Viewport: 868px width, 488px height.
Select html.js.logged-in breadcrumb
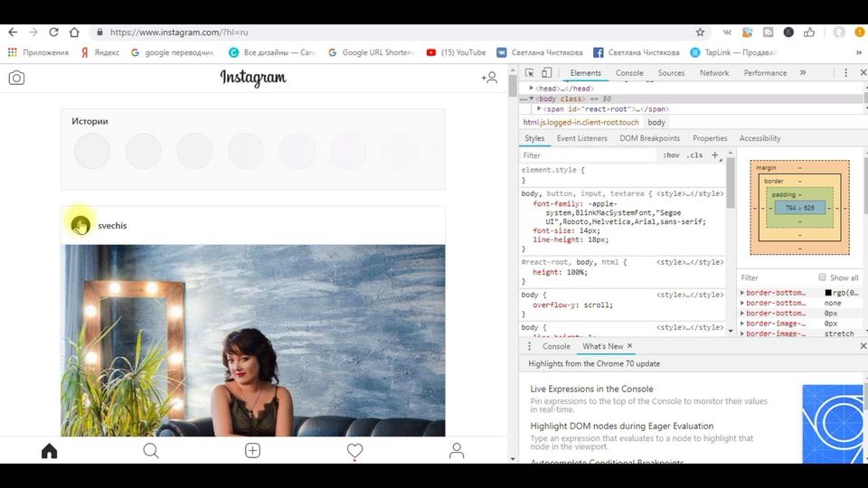(x=580, y=122)
